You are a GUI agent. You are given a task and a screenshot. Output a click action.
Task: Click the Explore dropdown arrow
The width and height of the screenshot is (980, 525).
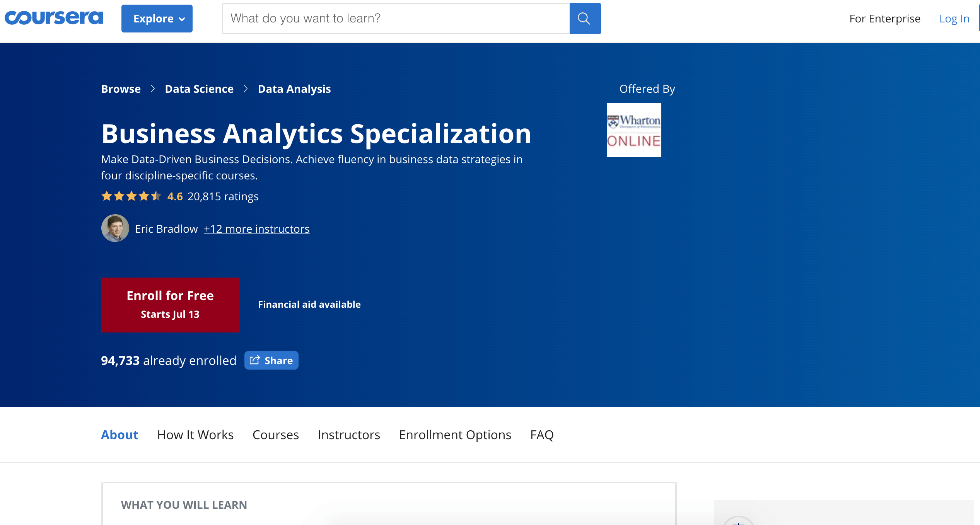click(182, 19)
